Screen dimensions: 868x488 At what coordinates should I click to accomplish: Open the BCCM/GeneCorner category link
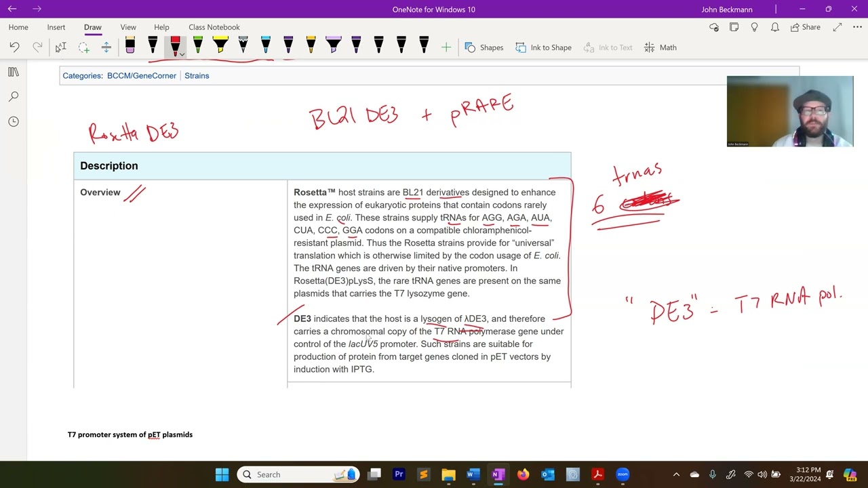tap(142, 76)
